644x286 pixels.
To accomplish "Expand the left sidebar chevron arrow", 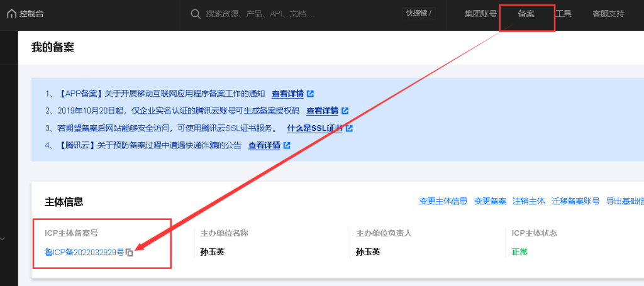I will click(3, 239).
